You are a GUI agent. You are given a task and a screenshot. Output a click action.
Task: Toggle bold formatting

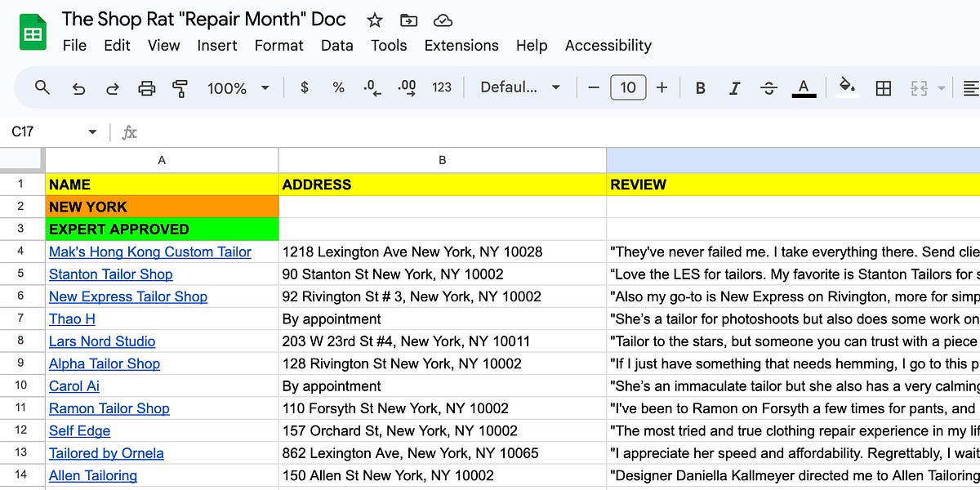click(x=700, y=87)
